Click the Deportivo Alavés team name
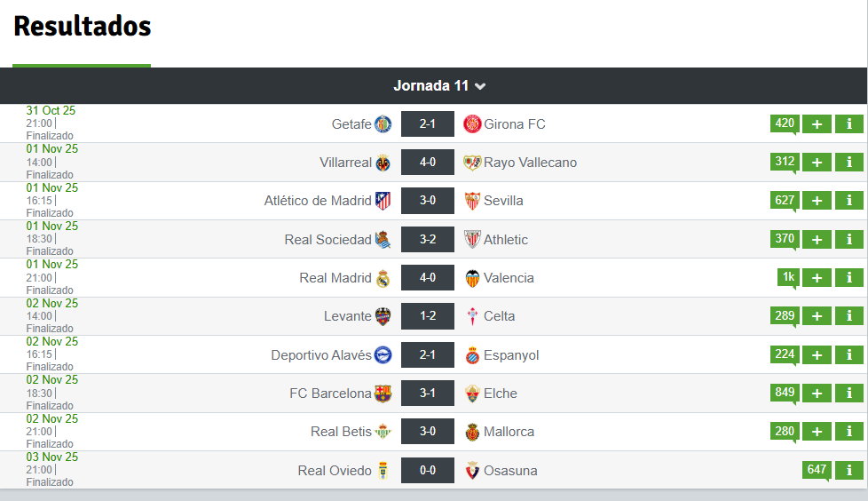Viewport: 868px width, 501px height. [x=321, y=355]
